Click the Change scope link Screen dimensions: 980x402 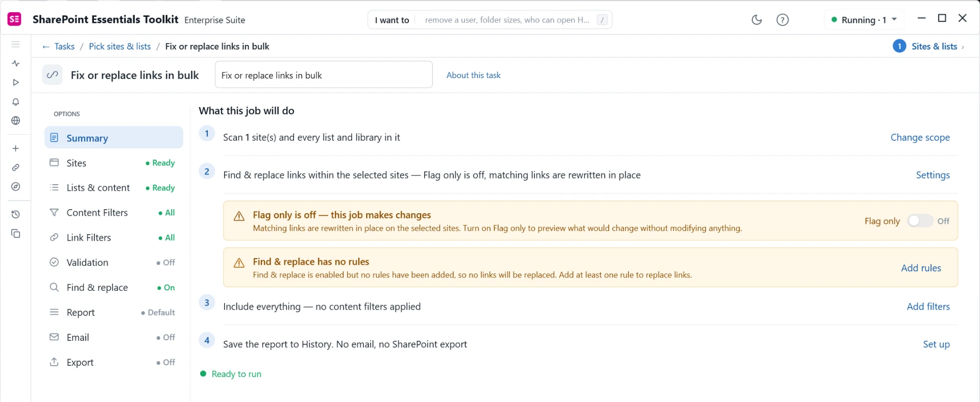(920, 137)
